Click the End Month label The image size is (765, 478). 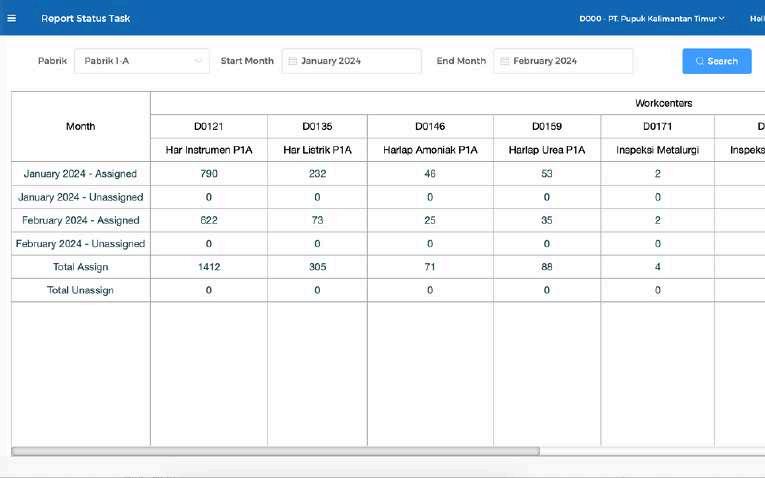click(x=461, y=61)
